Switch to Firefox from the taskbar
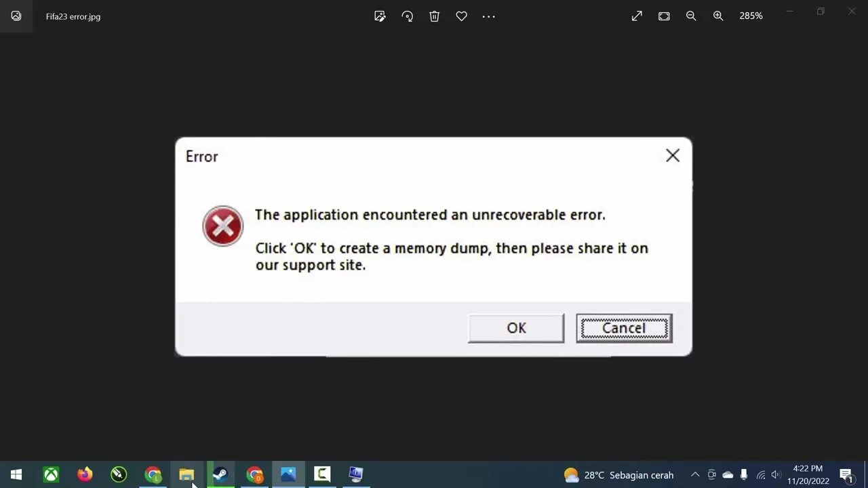 [x=85, y=474]
